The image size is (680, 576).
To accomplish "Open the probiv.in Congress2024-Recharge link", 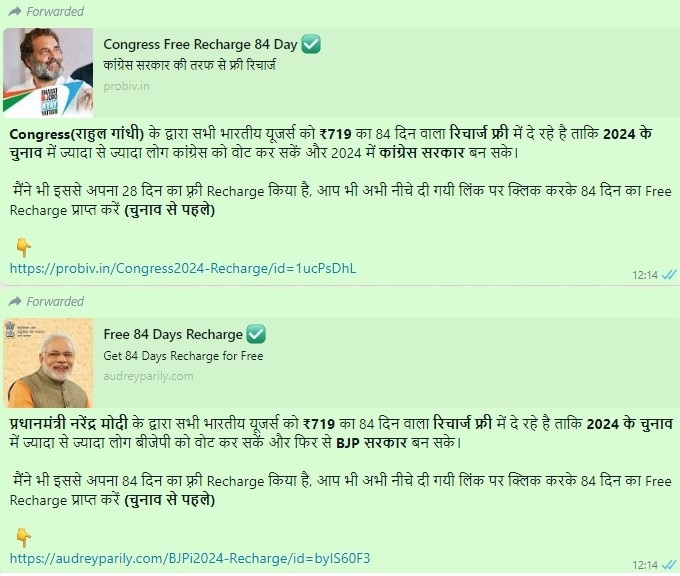I will coord(183,268).
